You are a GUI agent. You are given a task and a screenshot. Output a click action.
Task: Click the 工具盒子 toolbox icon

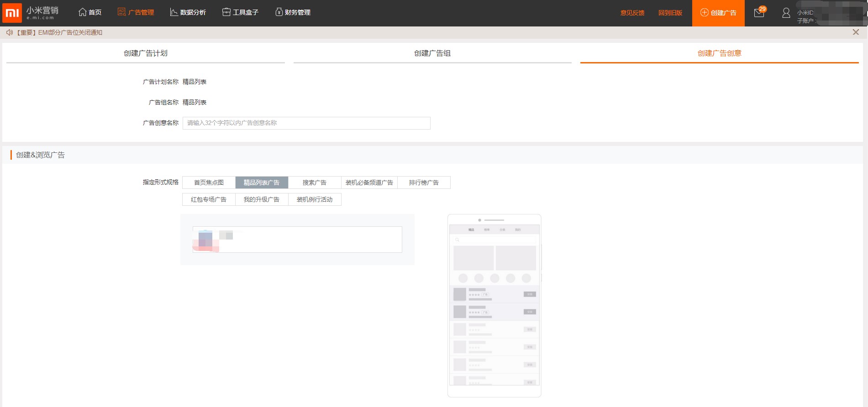(226, 12)
